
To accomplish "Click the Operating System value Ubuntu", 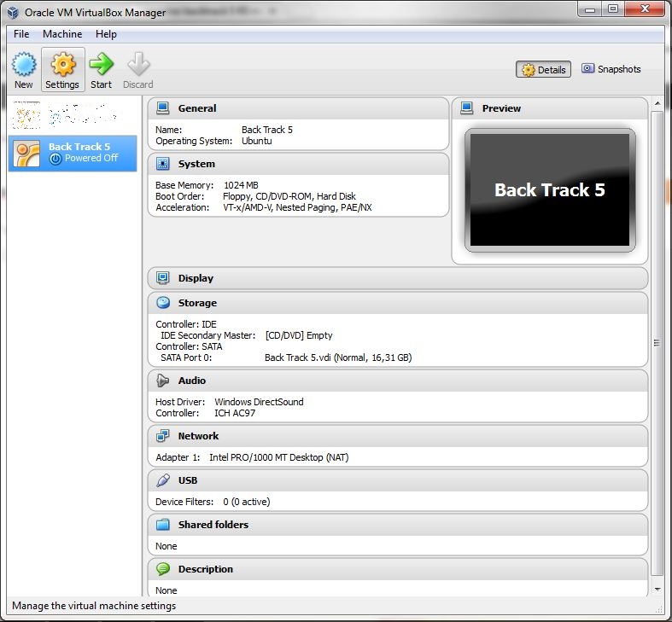I will pos(256,141).
